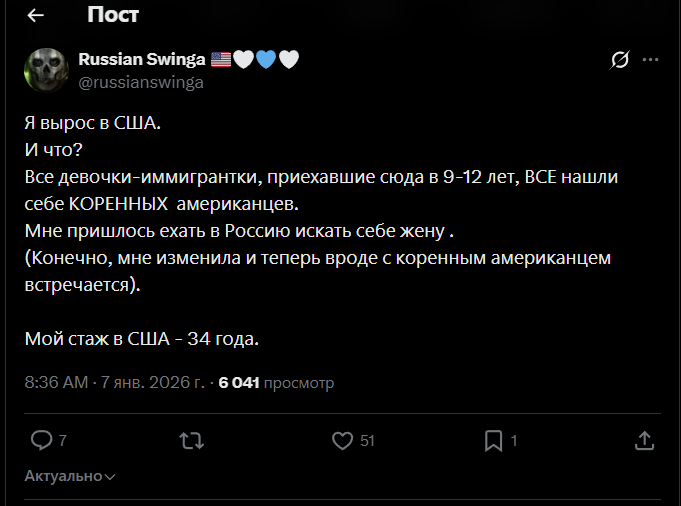Like the post with the heart icon
The height and width of the screenshot is (506, 681).
(343, 440)
